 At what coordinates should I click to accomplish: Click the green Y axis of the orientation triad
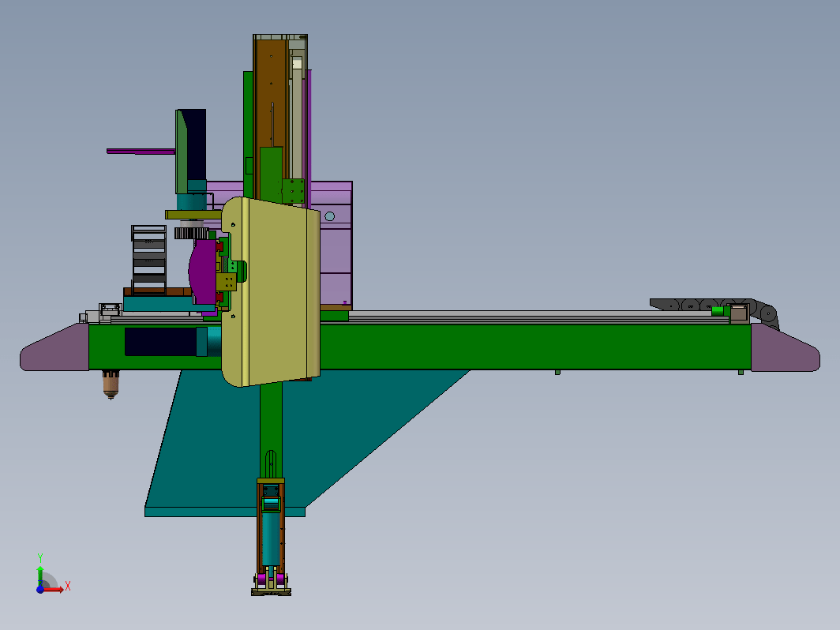click(40, 576)
